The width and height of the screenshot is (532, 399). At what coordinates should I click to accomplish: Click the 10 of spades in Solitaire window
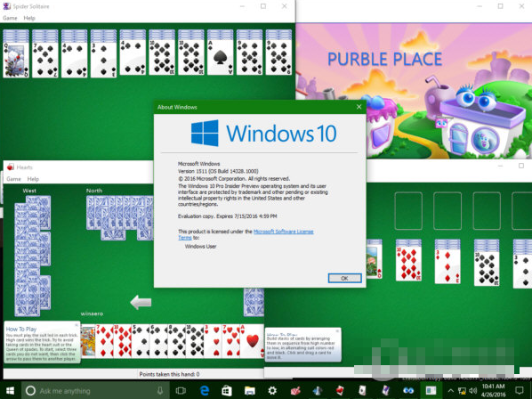pyautogui.click(x=487, y=268)
